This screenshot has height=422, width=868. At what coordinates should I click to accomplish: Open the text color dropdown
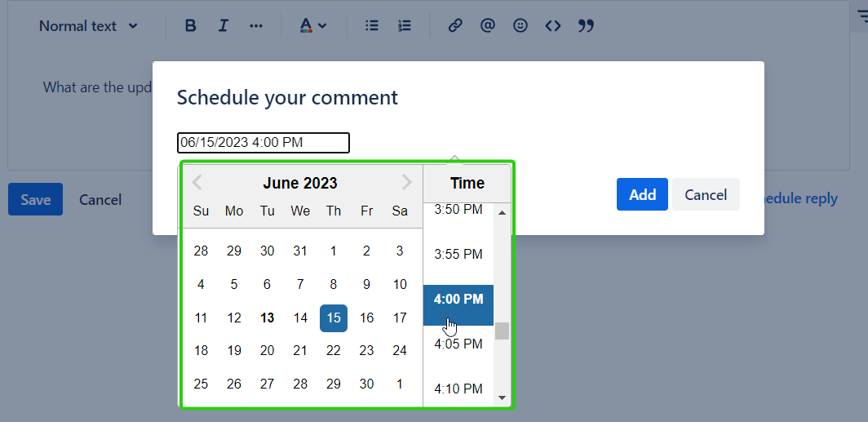[312, 26]
